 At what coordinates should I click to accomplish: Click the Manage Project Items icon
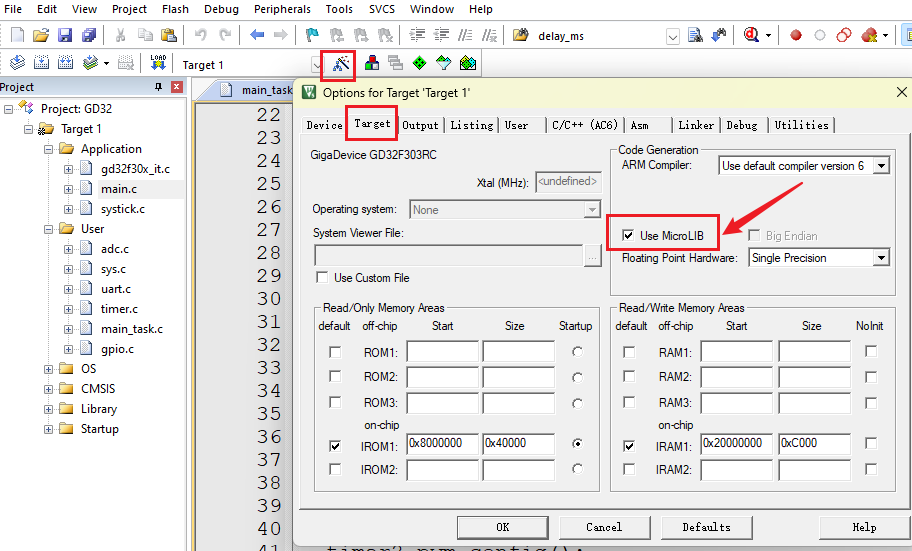[371, 63]
